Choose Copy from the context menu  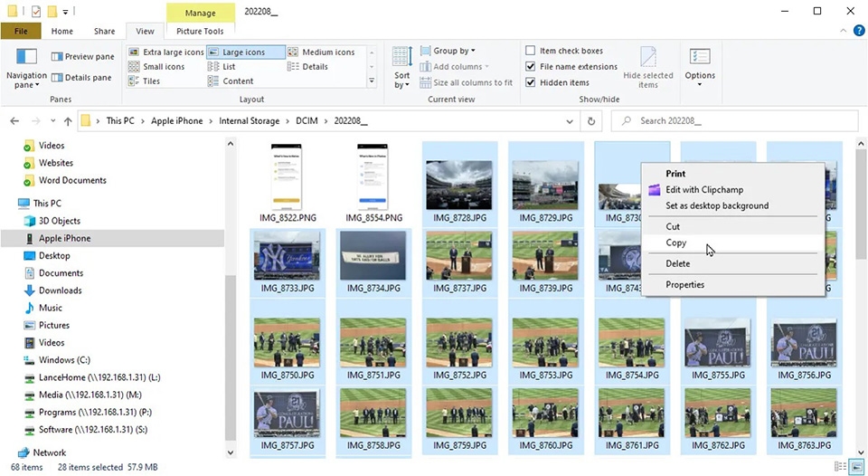point(676,243)
